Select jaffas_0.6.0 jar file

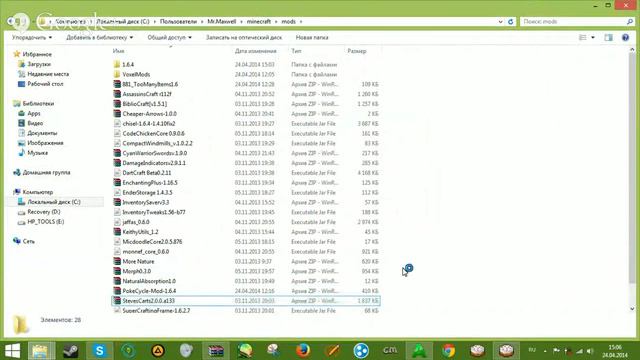[x=136, y=222]
